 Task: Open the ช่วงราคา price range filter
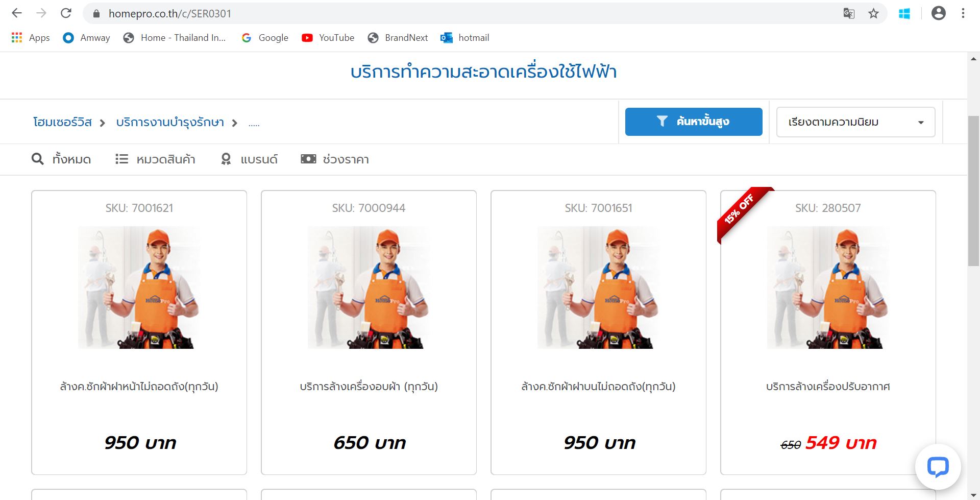[335, 159]
